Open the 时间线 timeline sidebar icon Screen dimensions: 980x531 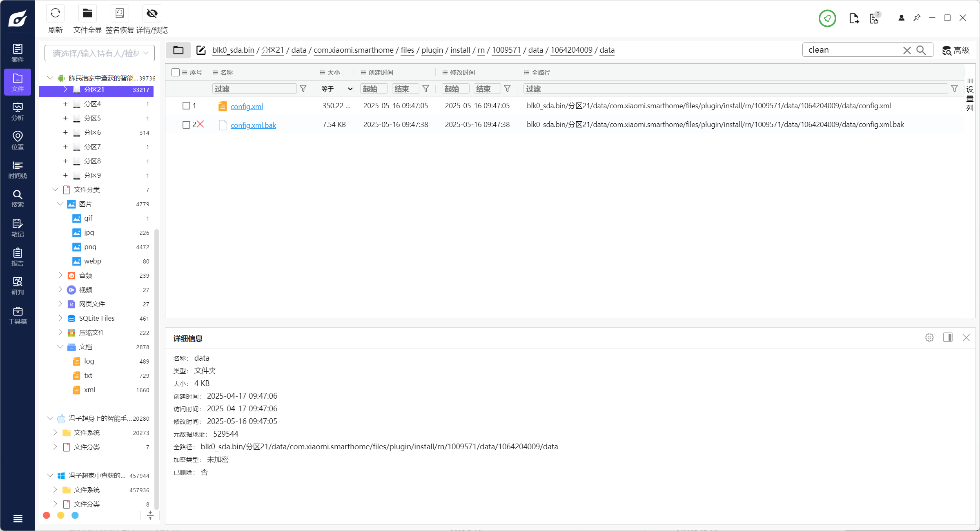pos(18,169)
